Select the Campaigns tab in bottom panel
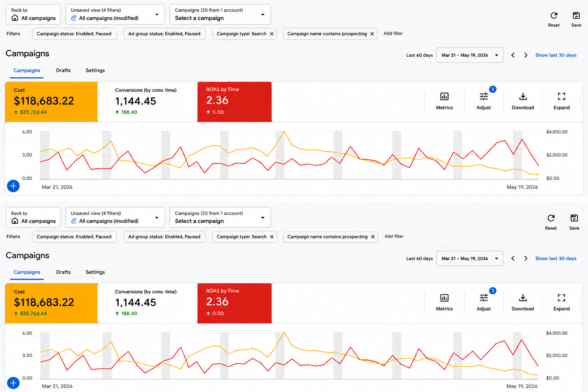The image size is (588, 392). point(27,272)
